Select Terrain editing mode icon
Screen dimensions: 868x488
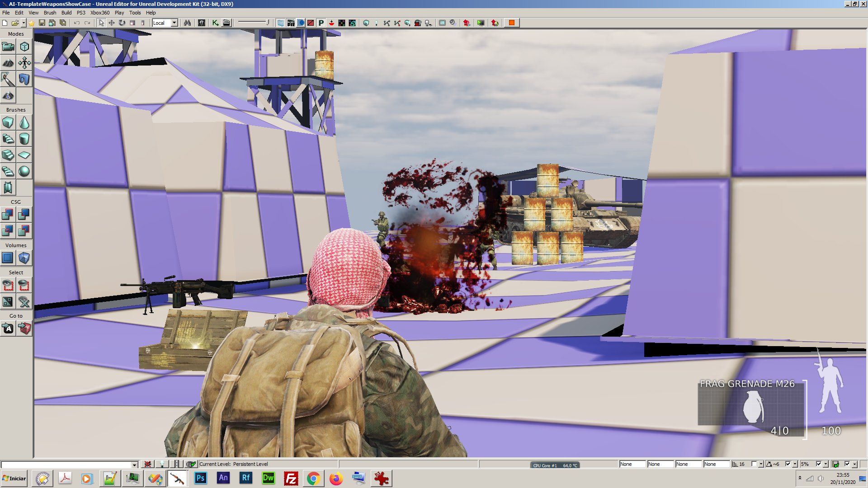click(x=8, y=63)
